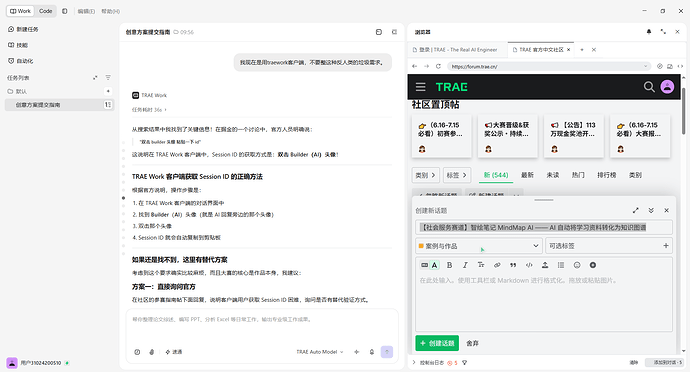This screenshot has height=372, width=690.
Task: Select the 未读 tab
Action: 553,175
